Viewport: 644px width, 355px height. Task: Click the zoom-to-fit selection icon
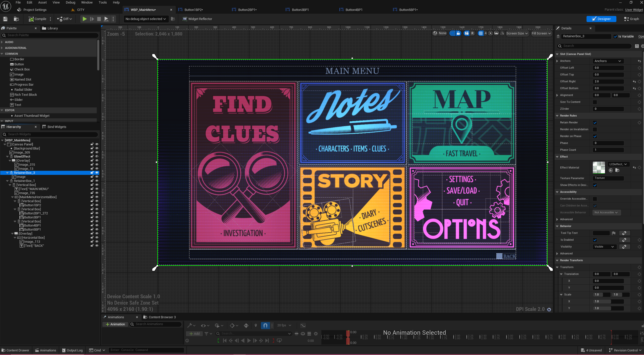(x=491, y=33)
